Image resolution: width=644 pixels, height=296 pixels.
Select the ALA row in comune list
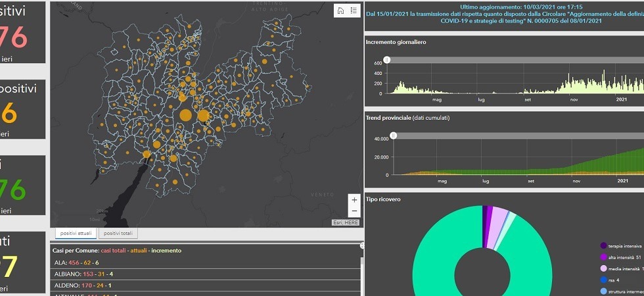(x=205, y=262)
